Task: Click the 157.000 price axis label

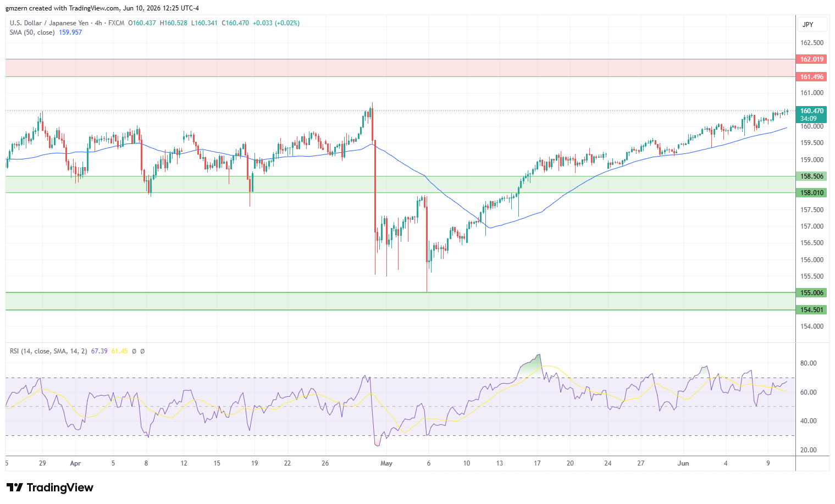Action: click(812, 226)
